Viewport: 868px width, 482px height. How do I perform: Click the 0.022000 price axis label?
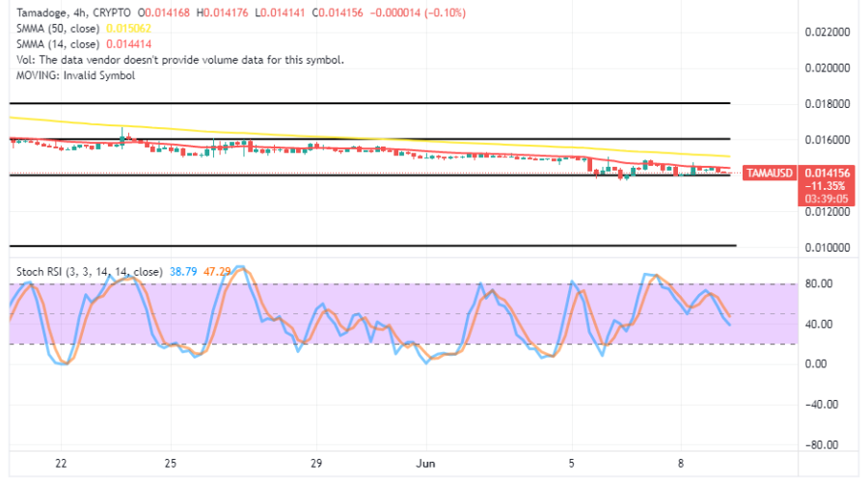pos(827,32)
